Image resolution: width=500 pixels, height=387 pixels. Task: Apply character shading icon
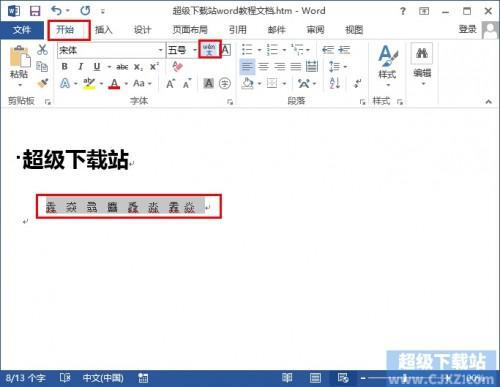209,83
